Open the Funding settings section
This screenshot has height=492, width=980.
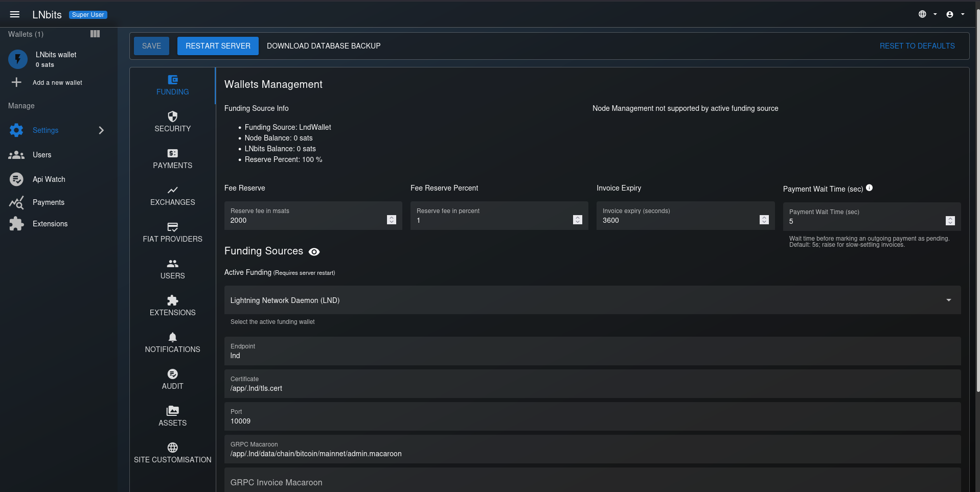pyautogui.click(x=172, y=85)
